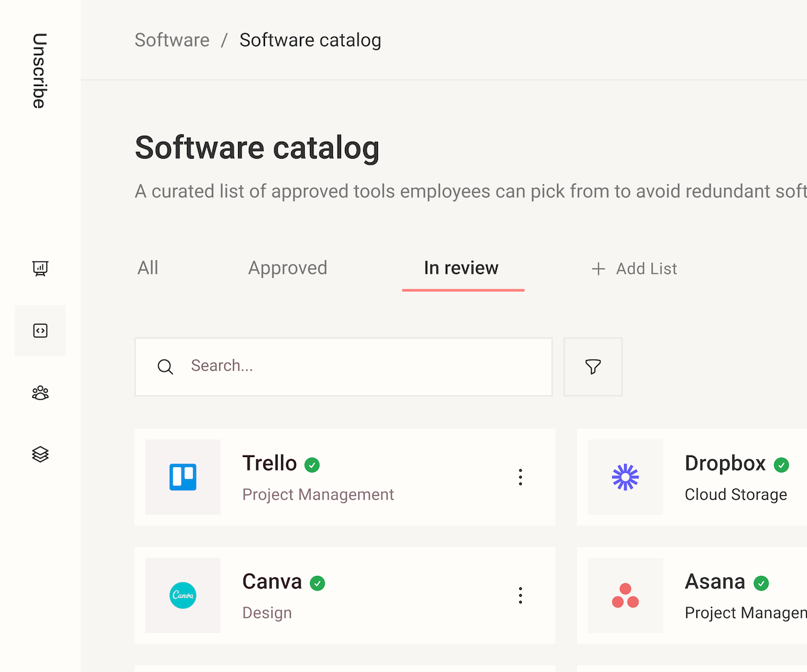Open the Trello app title
807x672 pixels.
pyautogui.click(x=270, y=464)
